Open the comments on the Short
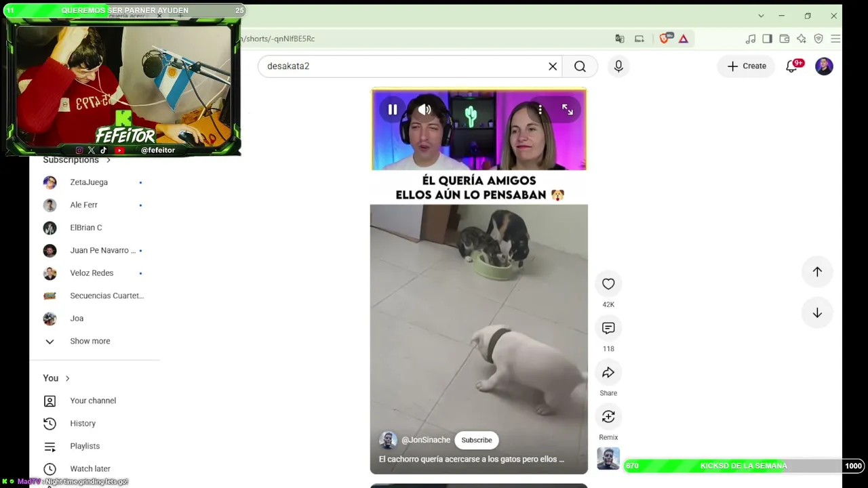868x488 pixels. [x=608, y=328]
